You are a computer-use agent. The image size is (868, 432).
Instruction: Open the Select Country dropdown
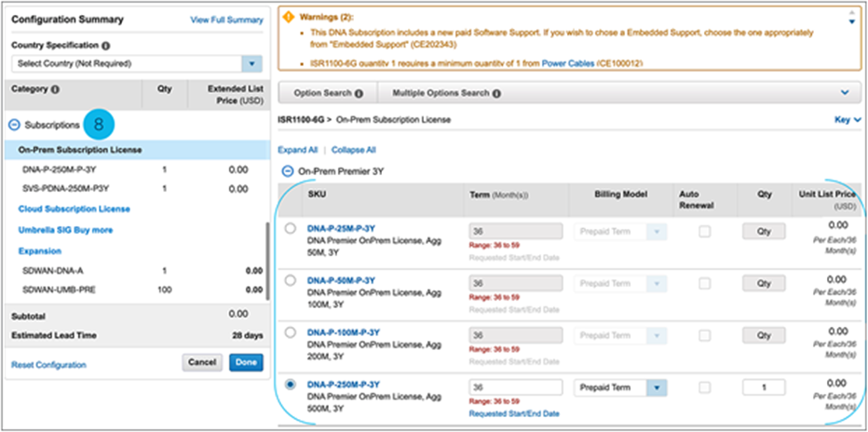[251, 63]
